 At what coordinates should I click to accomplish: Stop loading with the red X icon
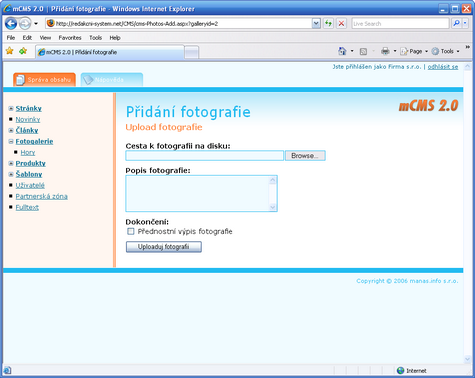pos(341,24)
